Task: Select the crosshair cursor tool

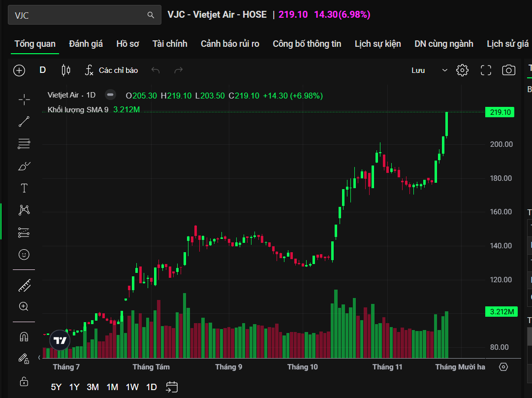Action: click(24, 99)
